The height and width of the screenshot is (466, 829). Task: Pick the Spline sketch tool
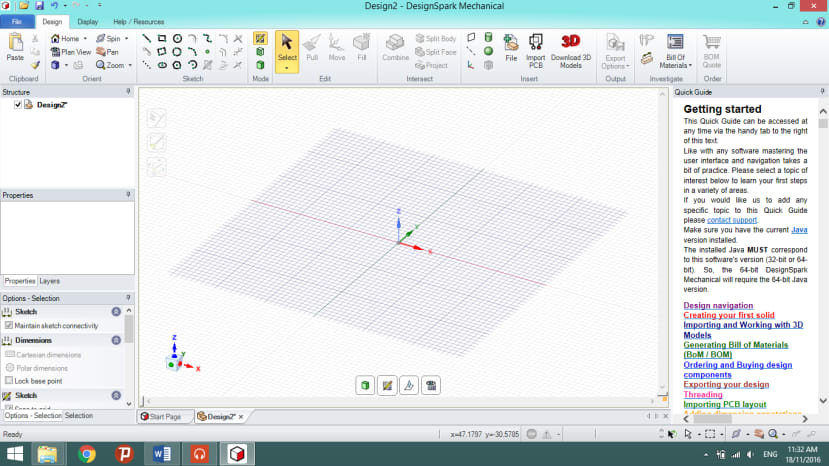[x=207, y=38]
